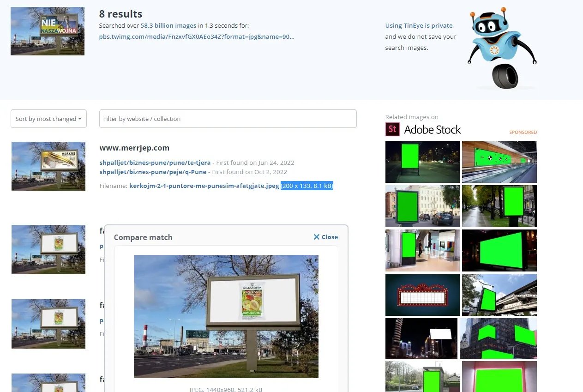Click the Filter by website / collection field
This screenshot has width=583, height=392.
coord(228,119)
